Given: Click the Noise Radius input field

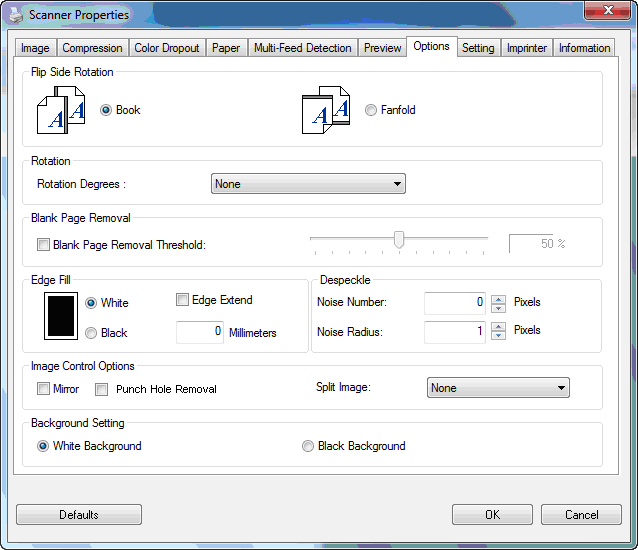Looking at the screenshot, I should pos(454,332).
